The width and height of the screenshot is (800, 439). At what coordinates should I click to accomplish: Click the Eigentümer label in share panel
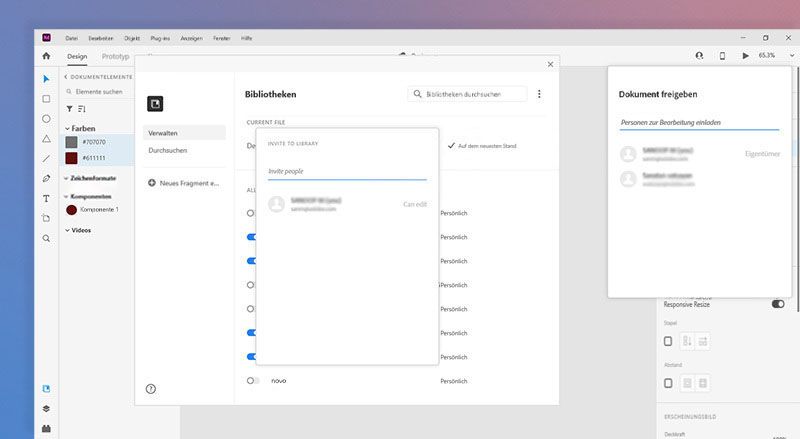762,154
